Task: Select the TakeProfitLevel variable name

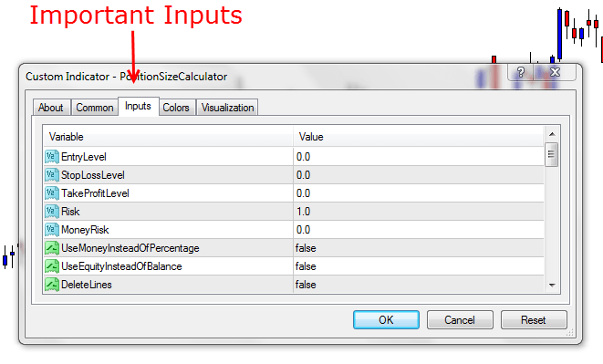Action: pos(96,193)
